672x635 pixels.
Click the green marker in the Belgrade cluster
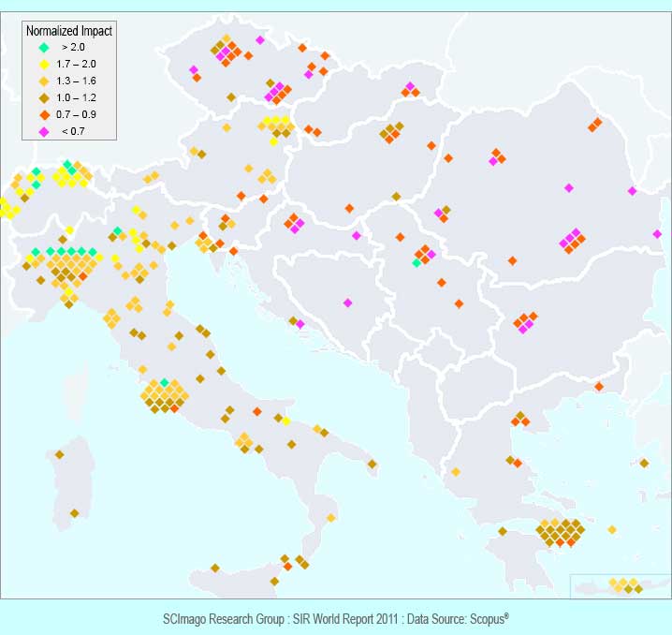tap(416, 262)
